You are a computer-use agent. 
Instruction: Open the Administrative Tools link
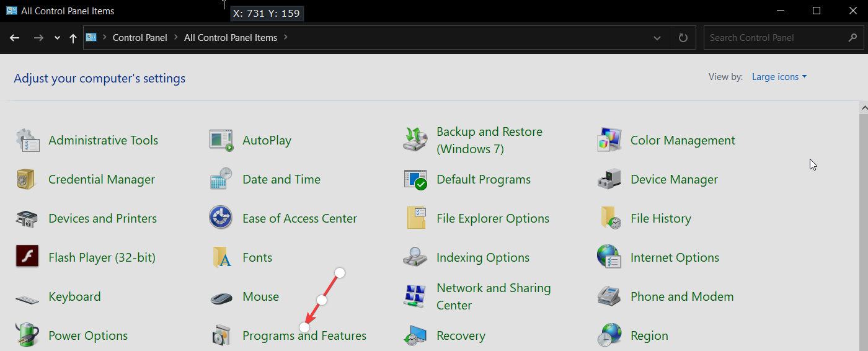pos(103,140)
